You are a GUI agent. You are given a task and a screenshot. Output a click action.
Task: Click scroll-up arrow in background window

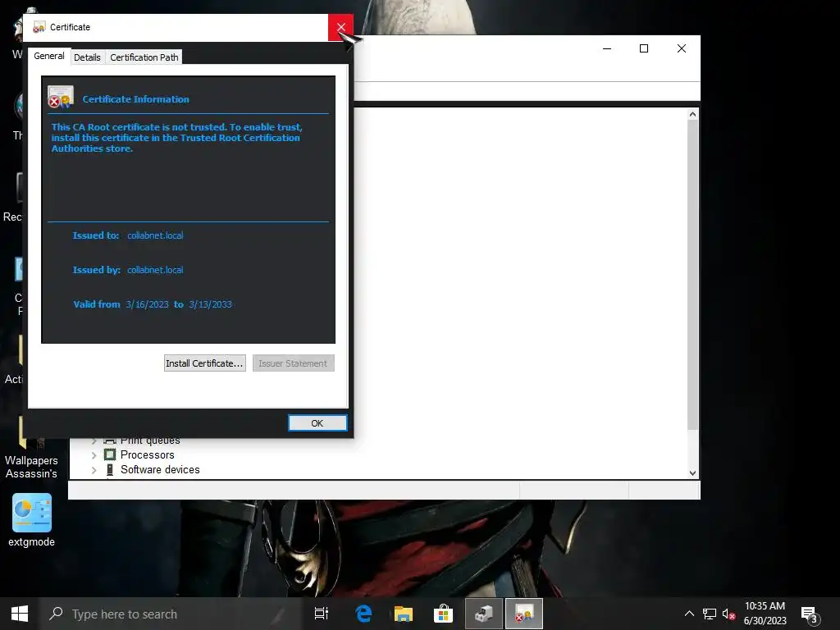692,114
